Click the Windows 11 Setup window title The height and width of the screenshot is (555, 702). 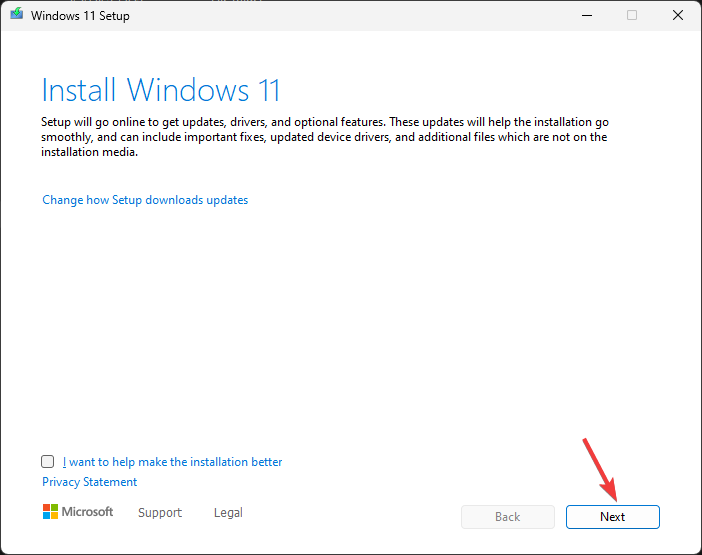click(x=80, y=16)
